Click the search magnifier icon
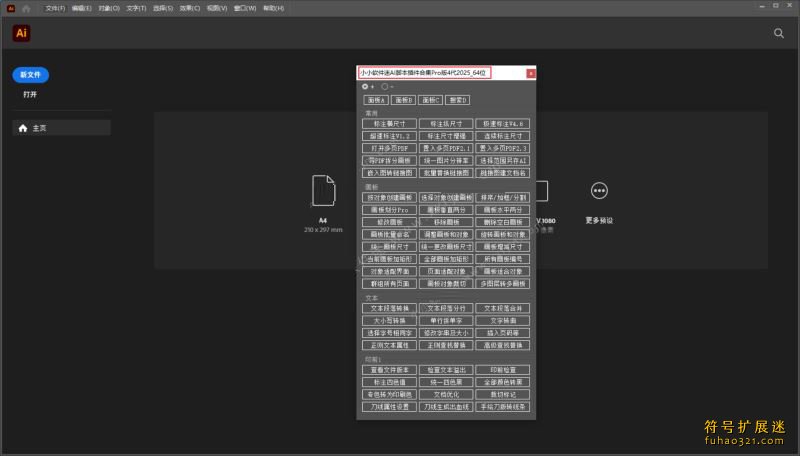 click(779, 33)
